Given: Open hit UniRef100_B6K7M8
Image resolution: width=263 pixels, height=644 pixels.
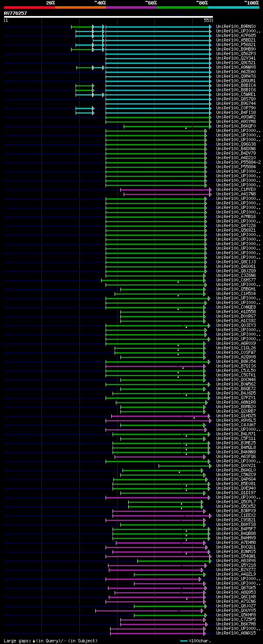Looking at the screenshot, I should [236, 624].
